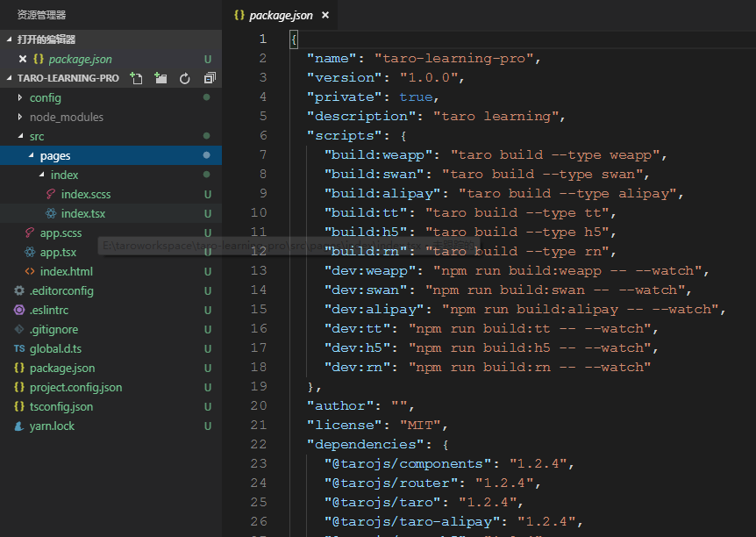Click the "taro learning" description value
756x537 pixels.
(x=496, y=117)
